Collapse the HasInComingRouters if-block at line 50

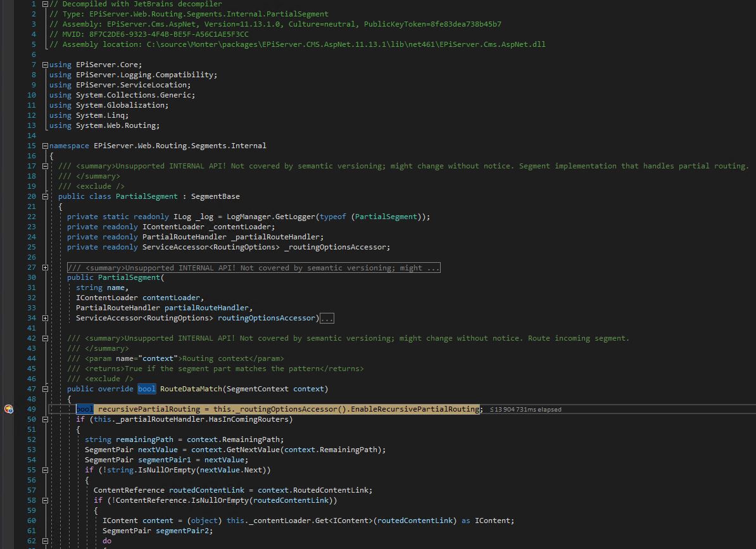point(46,419)
